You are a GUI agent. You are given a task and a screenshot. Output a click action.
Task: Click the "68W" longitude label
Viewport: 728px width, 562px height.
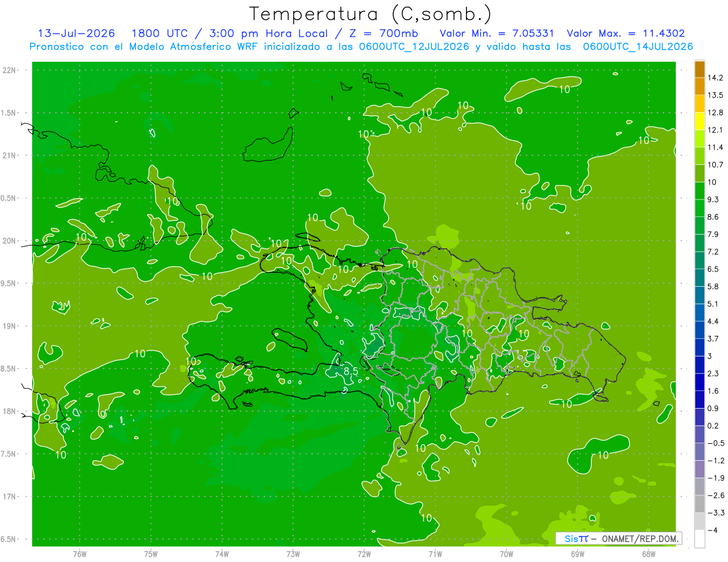coord(648,554)
